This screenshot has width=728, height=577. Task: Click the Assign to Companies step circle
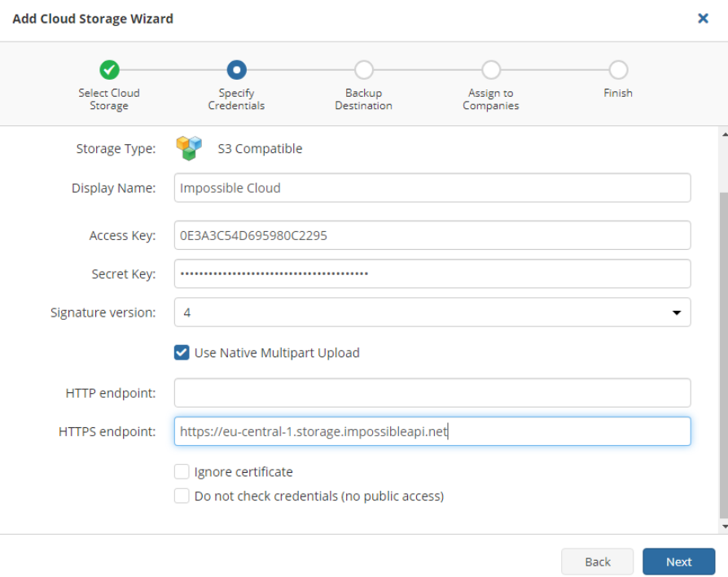pos(491,70)
